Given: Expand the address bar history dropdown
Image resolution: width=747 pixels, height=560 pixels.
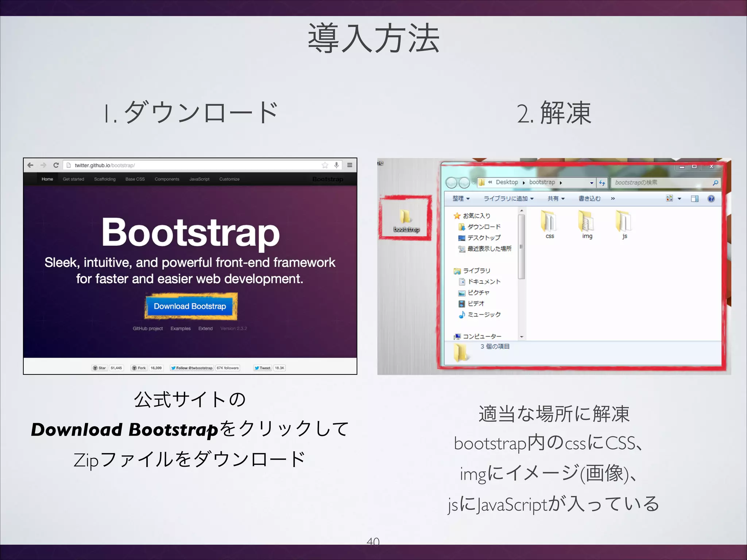Looking at the screenshot, I should click(x=591, y=183).
